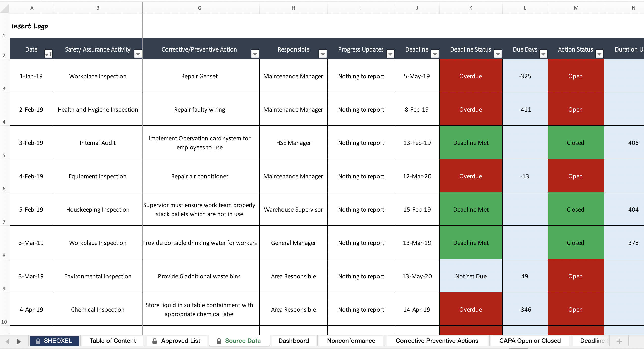Viewport: 644px width, 349px height.
Task: Open the Table of Content sheet
Action: (x=113, y=341)
